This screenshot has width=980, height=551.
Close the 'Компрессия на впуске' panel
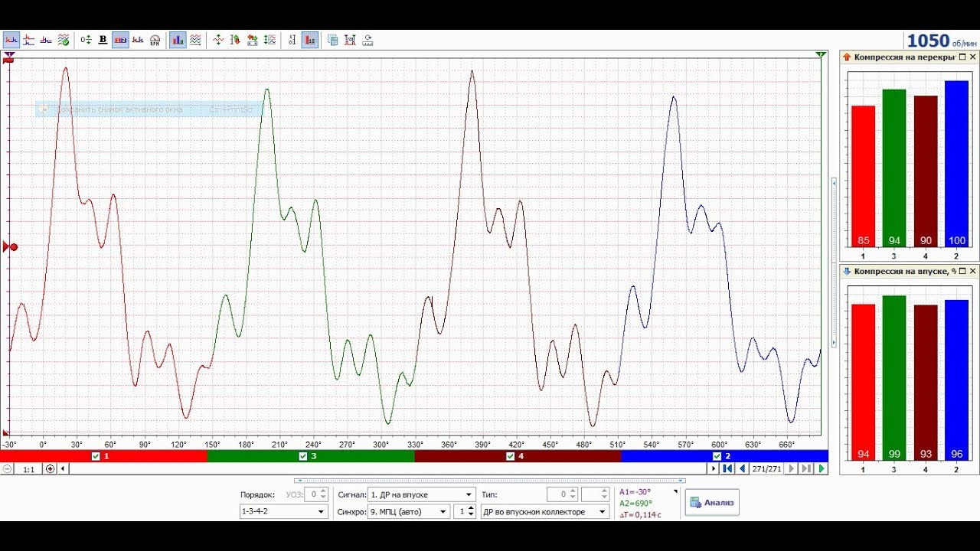coord(973,272)
